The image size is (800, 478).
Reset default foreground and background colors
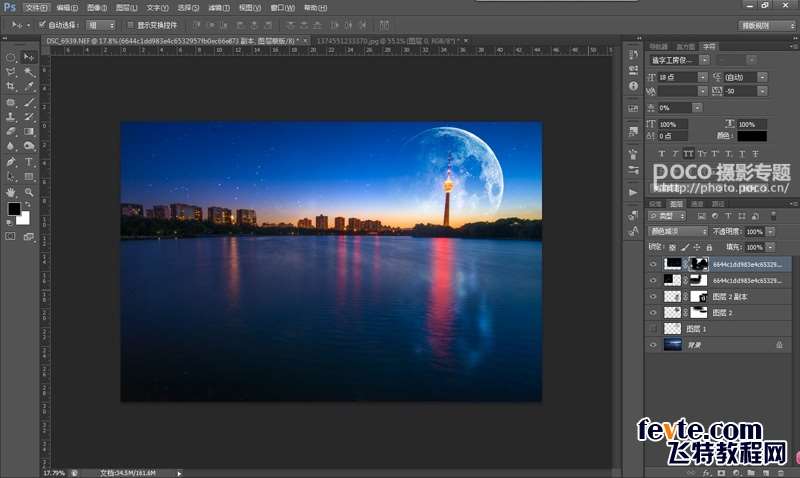(10, 222)
